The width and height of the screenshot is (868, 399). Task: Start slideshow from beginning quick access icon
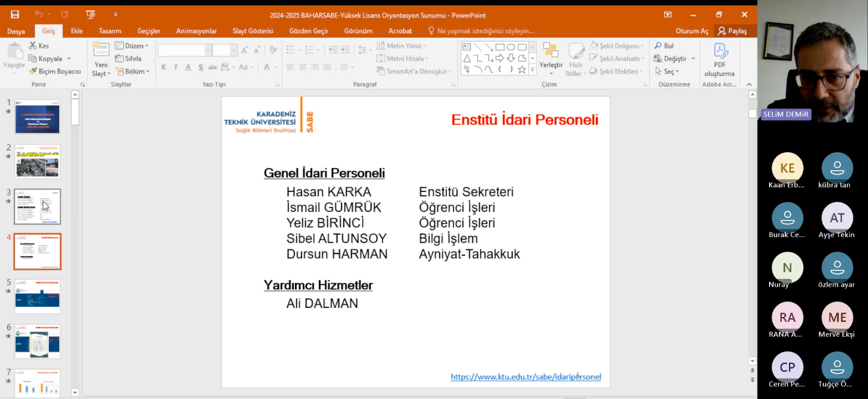coord(90,14)
